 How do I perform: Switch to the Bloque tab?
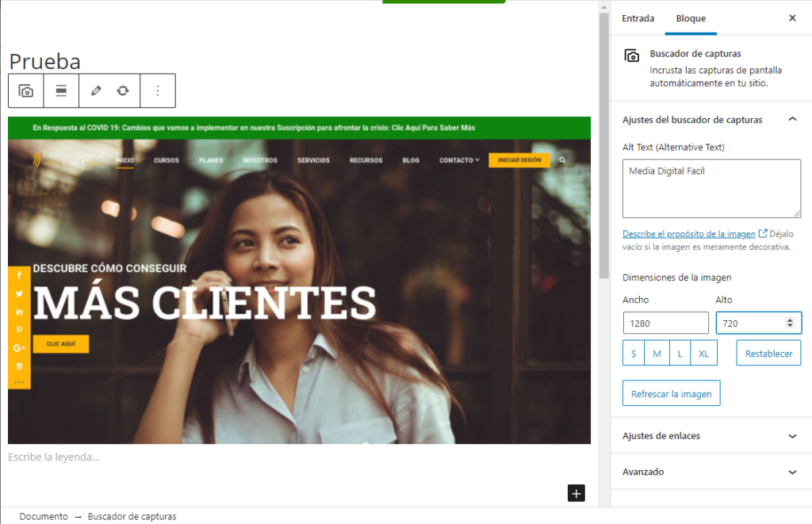pos(691,17)
